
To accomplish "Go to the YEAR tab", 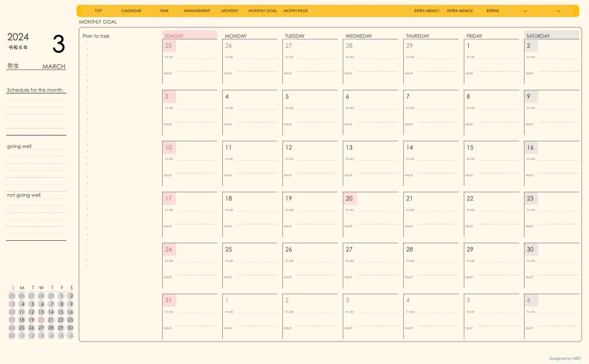I will point(164,11).
